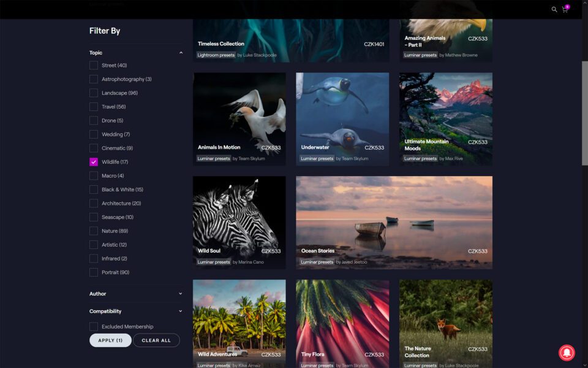
Task: Click author Luke Stackpoole on Timeless Collection
Action: tap(260, 55)
